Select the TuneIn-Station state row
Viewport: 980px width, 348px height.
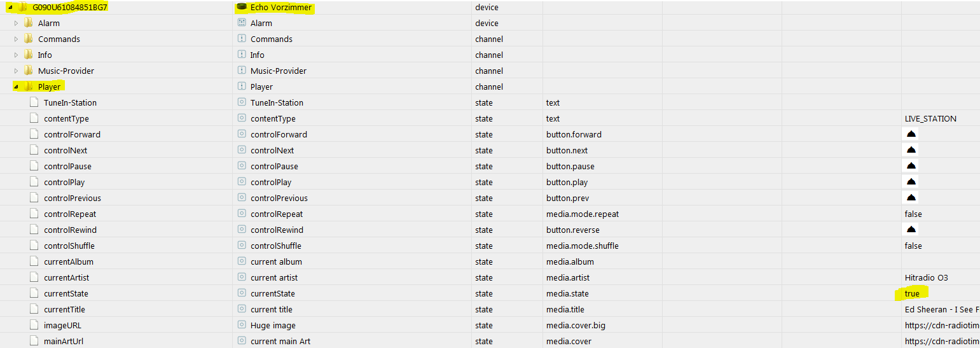pyautogui.click(x=490, y=102)
